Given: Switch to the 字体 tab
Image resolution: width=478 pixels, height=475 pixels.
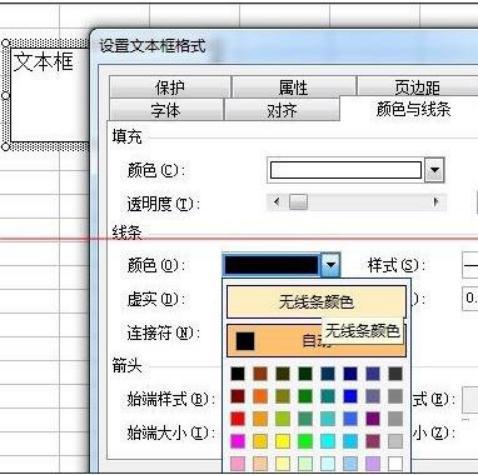Looking at the screenshot, I should (166, 110).
